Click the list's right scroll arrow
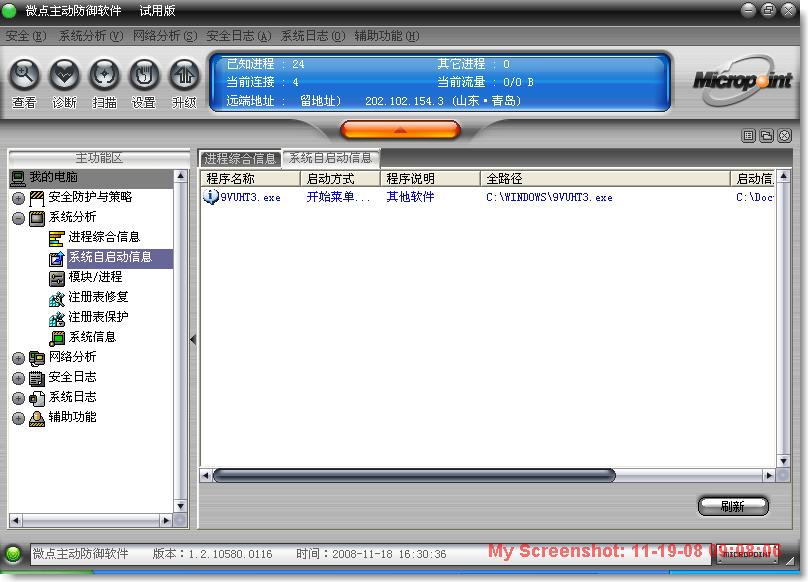 tap(769, 475)
